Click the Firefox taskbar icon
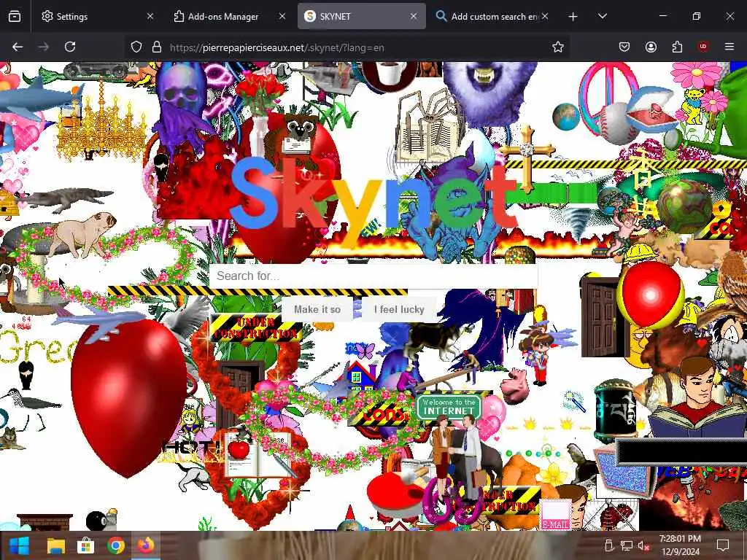Viewport: 747px width, 560px height. point(146,545)
